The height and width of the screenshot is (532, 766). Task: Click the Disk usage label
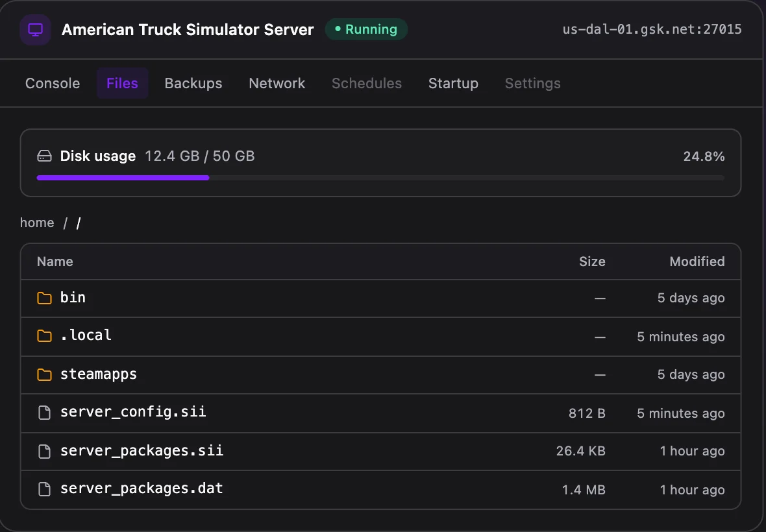click(98, 156)
